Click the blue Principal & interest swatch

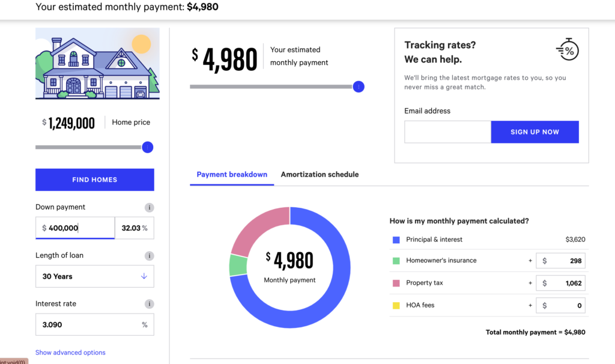pyautogui.click(x=396, y=240)
